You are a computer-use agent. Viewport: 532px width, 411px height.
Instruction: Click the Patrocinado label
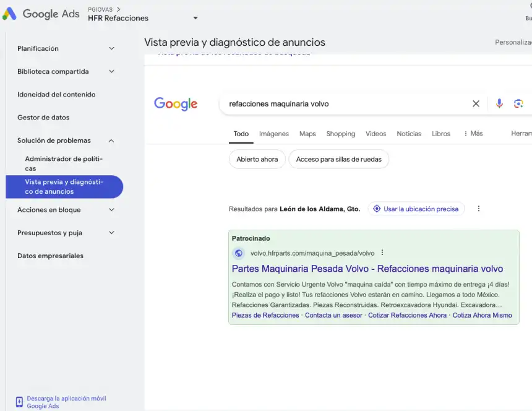pos(251,238)
